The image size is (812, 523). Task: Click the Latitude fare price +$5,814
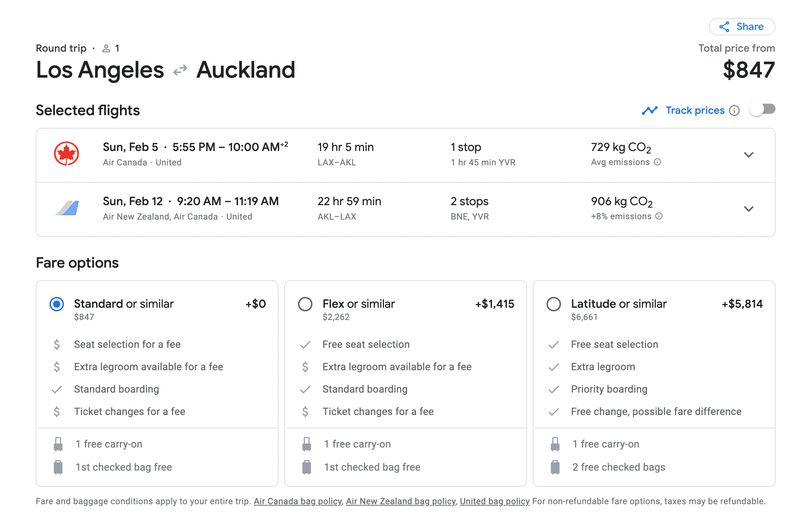(742, 304)
